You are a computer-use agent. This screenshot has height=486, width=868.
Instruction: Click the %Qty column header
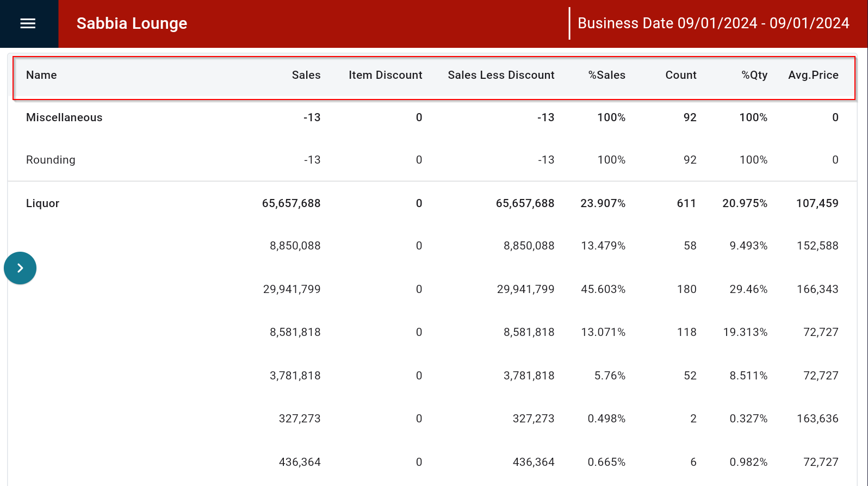[x=754, y=75]
